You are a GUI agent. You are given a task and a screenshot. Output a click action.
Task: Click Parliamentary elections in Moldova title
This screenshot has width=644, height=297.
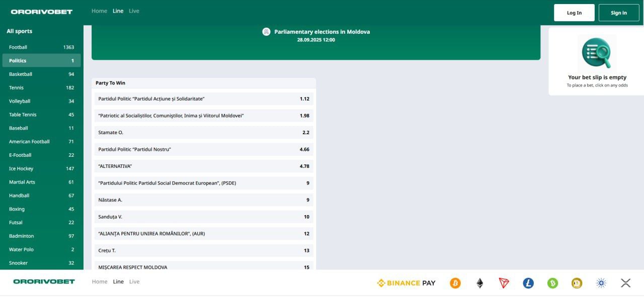click(322, 32)
